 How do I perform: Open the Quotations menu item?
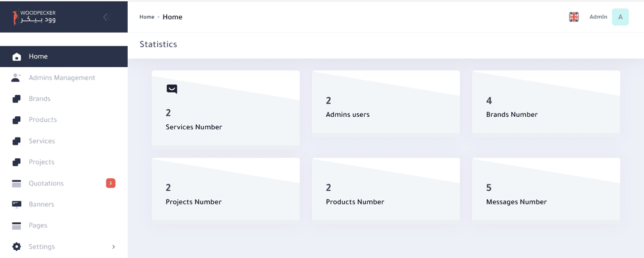tap(46, 183)
